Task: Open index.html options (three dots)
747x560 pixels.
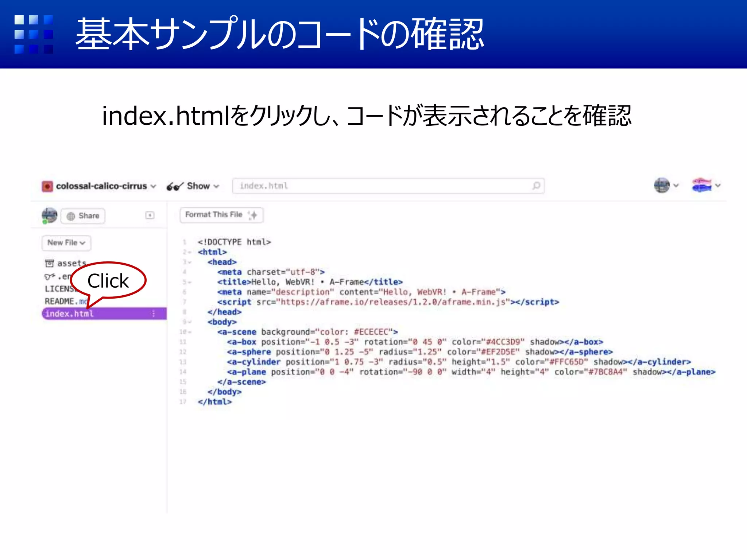Action: pos(153,314)
